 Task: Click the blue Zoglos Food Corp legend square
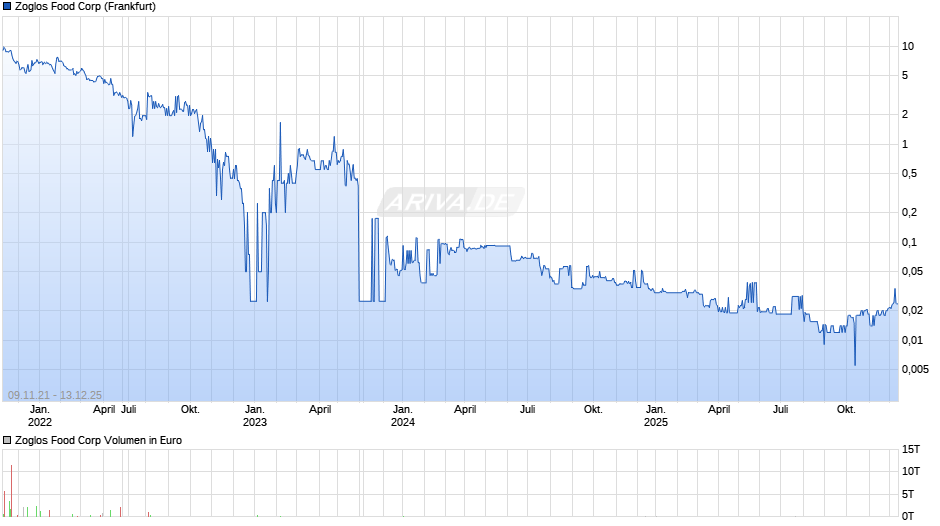[7, 7]
